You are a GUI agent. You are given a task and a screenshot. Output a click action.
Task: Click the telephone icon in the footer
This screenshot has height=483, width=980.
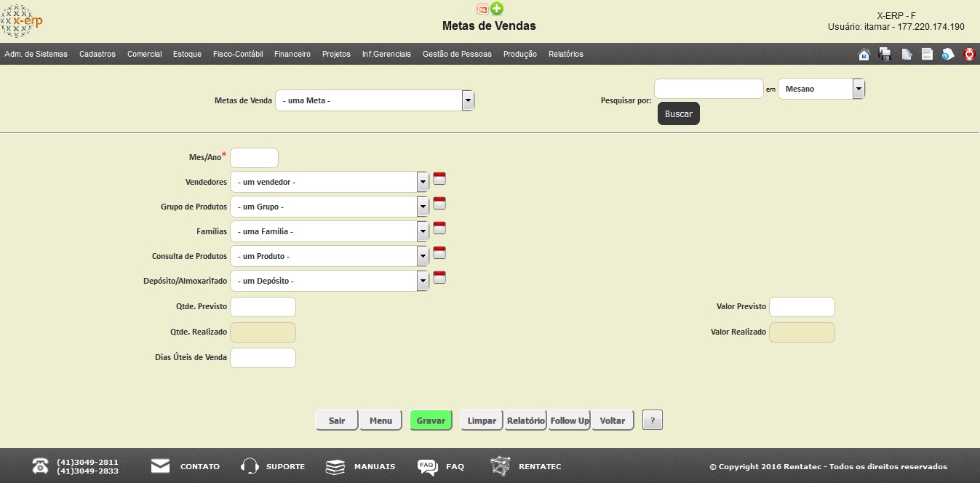pyautogui.click(x=40, y=466)
